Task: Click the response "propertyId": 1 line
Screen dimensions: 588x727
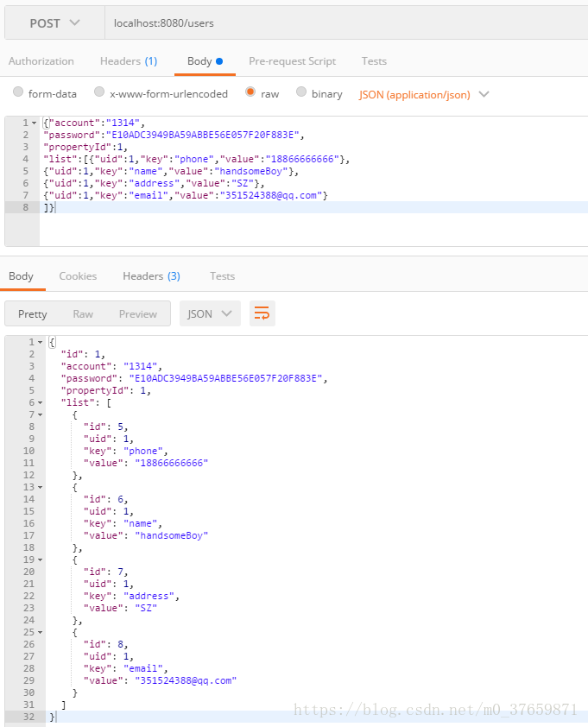Action: point(105,390)
